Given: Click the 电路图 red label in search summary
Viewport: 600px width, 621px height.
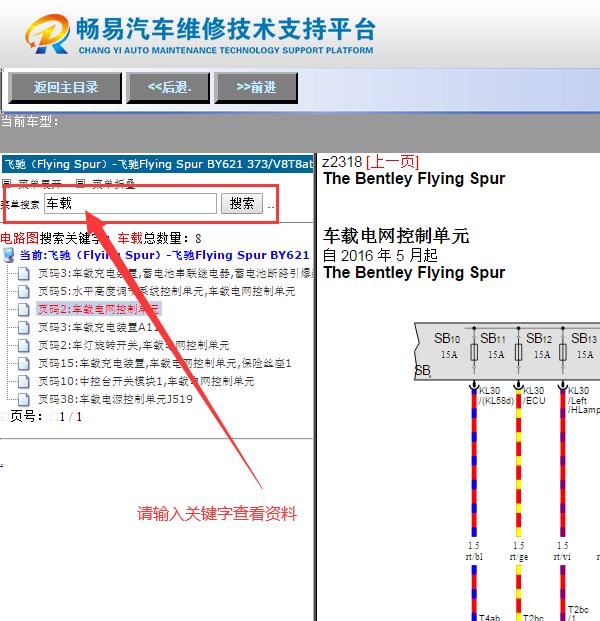Looking at the screenshot, I should coord(20,238).
